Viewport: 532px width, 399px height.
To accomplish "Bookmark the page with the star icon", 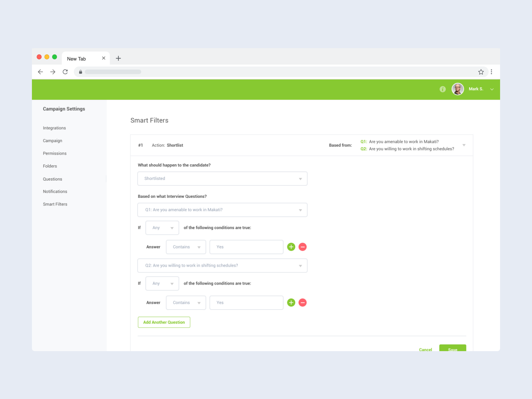I will point(481,71).
